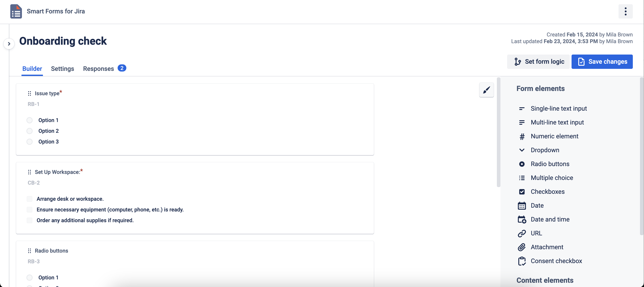The width and height of the screenshot is (644, 287).
Task: Click the paintbrush form styling icon
Action: coord(486,90)
